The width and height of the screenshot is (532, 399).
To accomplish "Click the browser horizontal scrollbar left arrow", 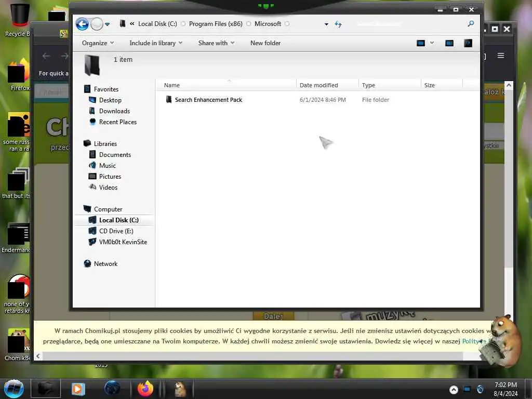I will (x=38, y=356).
